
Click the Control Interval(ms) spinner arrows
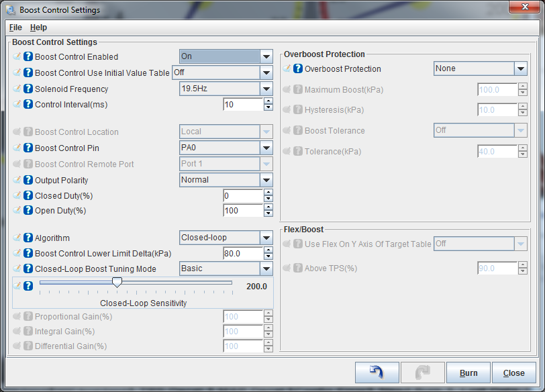point(268,104)
